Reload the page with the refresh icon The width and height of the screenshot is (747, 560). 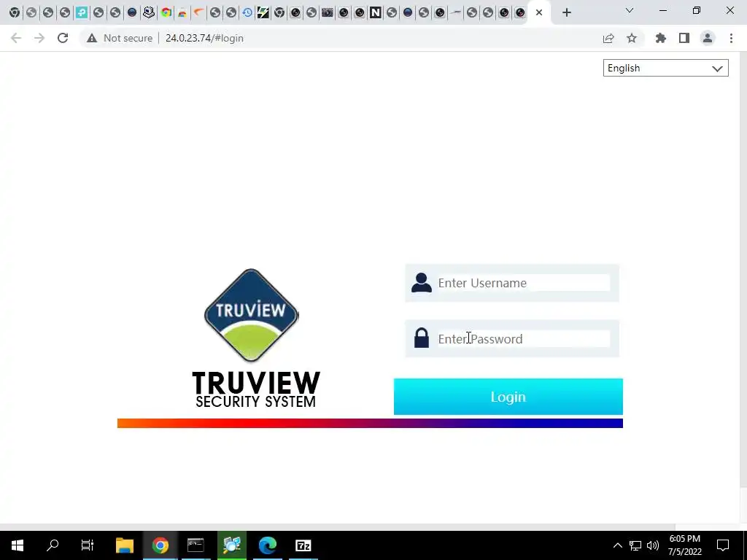click(x=63, y=38)
